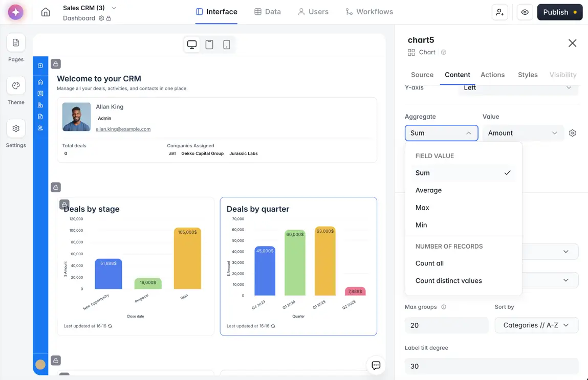Open the chat bubble support icon
The image size is (588, 380).
click(x=376, y=365)
